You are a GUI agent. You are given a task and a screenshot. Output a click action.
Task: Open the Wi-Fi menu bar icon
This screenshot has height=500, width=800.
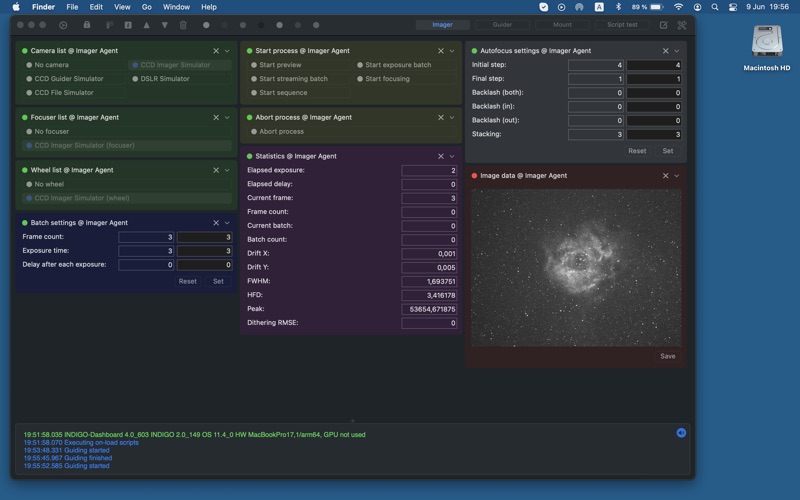pos(678,7)
